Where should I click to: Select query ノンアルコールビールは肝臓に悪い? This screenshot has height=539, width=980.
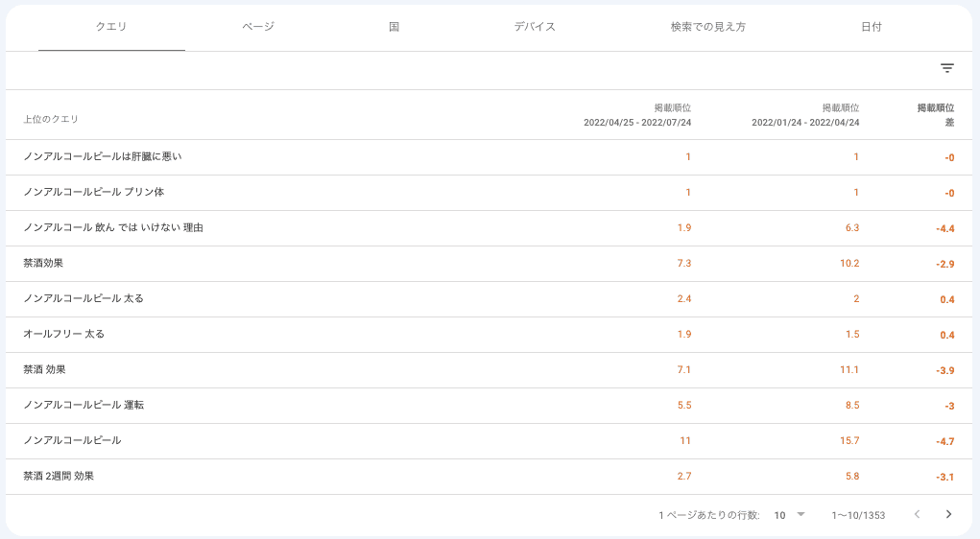point(103,156)
